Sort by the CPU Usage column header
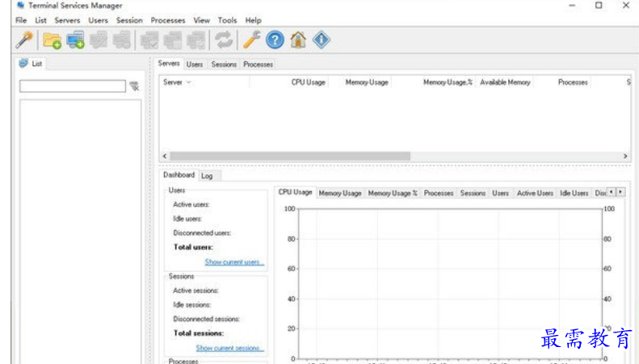The height and width of the screenshot is (364, 639). pyautogui.click(x=289, y=82)
